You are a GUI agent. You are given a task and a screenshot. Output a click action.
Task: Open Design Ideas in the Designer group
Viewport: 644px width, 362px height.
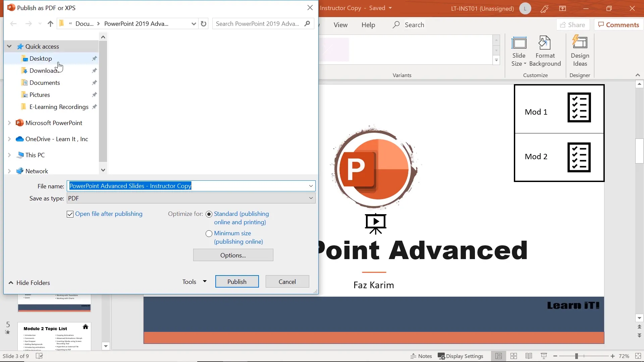coord(580,51)
